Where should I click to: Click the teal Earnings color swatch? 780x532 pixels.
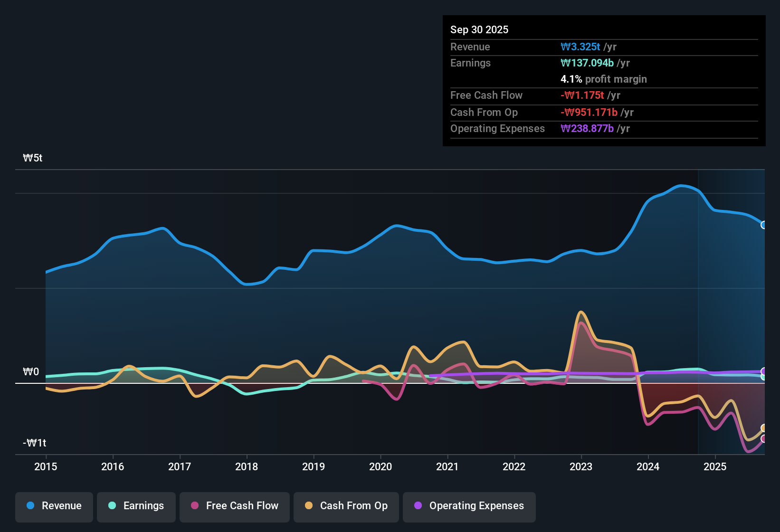coord(113,506)
